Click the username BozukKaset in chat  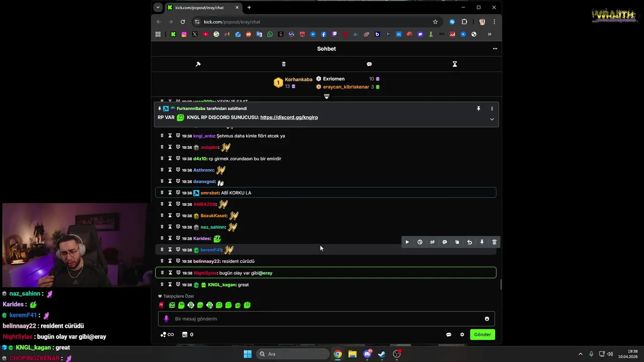coord(213,216)
